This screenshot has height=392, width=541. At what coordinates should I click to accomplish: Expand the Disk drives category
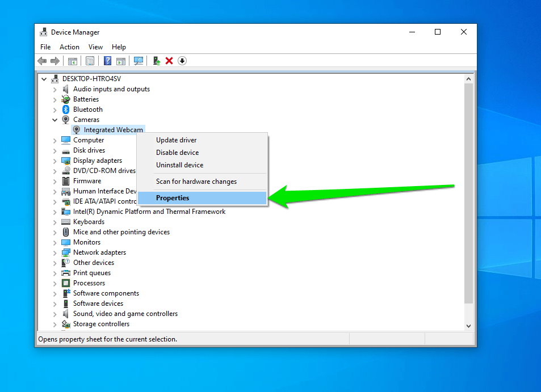point(55,151)
